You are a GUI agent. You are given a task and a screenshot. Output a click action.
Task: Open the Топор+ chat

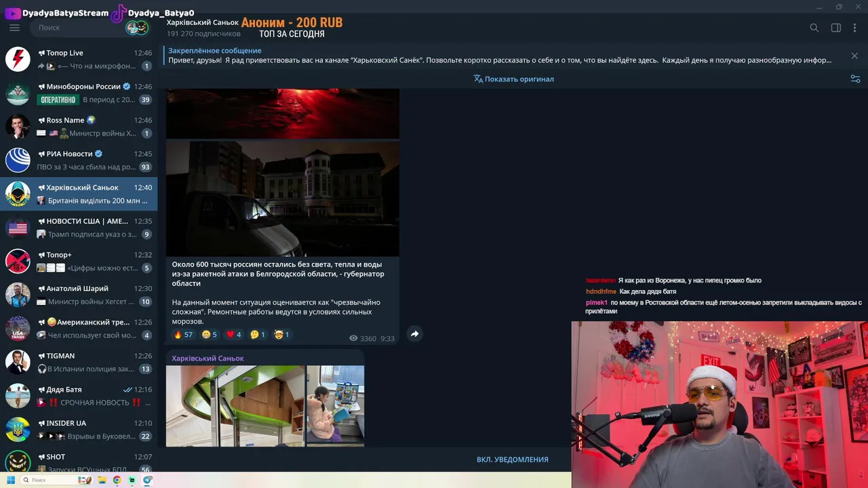pos(79,261)
